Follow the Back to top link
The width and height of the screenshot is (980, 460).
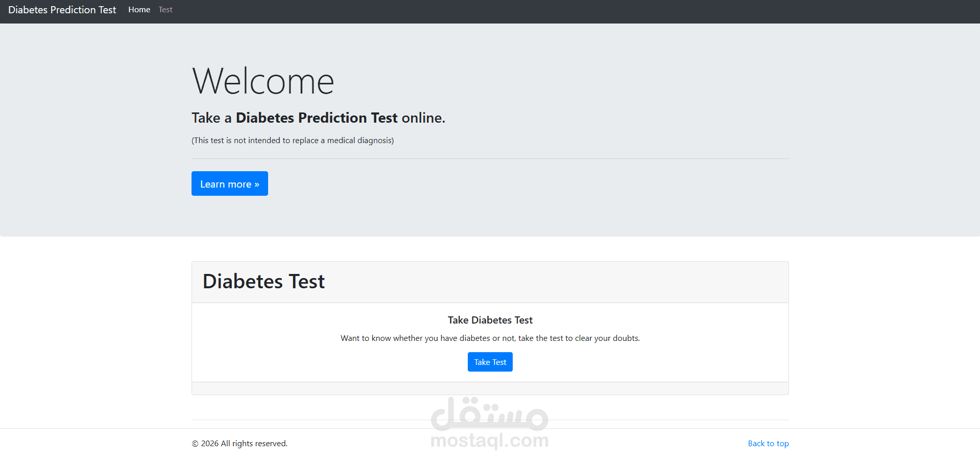[x=768, y=444]
